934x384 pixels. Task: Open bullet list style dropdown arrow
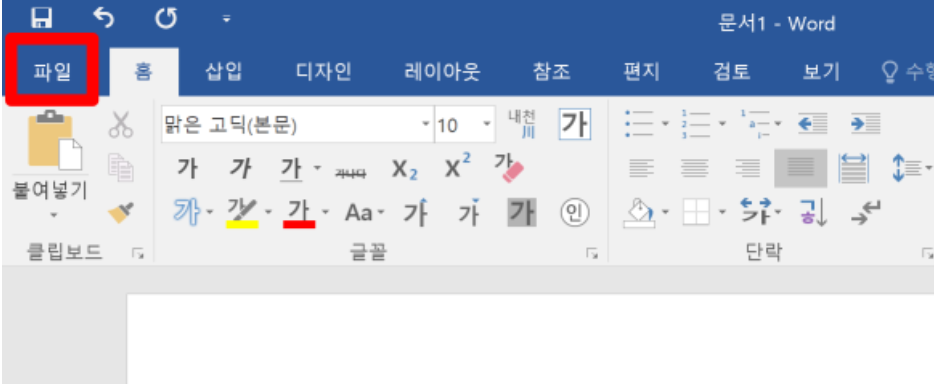tap(665, 124)
